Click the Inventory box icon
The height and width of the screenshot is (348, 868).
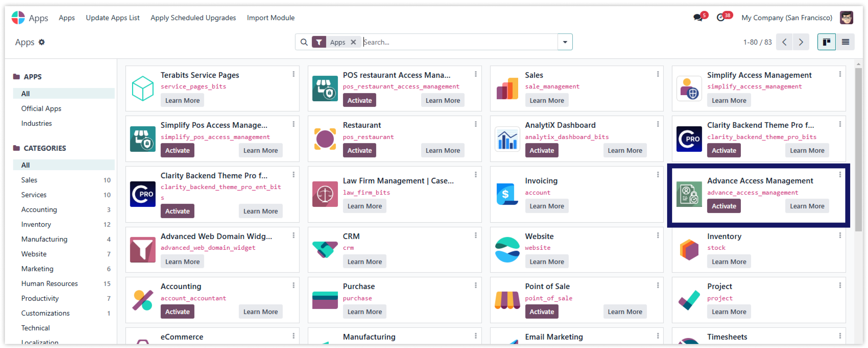689,250
